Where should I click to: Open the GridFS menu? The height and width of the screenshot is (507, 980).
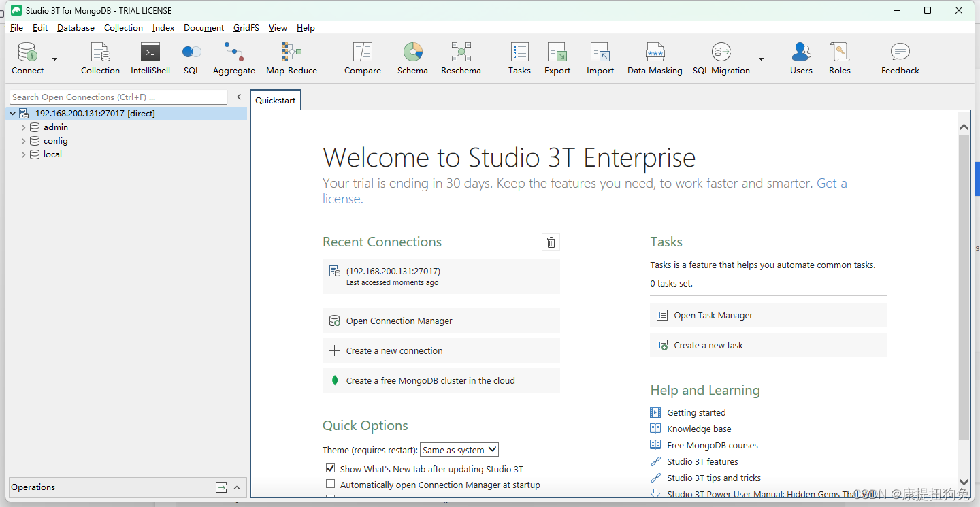tap(246, 28)
